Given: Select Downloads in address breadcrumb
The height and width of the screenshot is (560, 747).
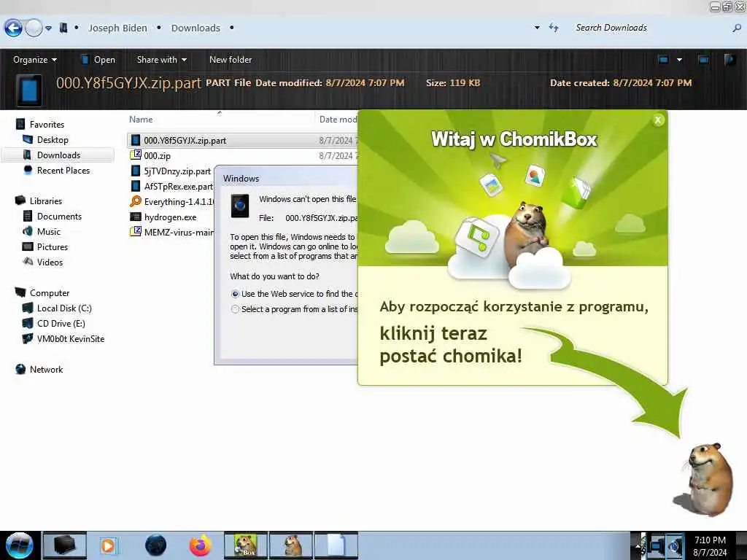Looking at the screenshot, I should (x=196, y=28).
